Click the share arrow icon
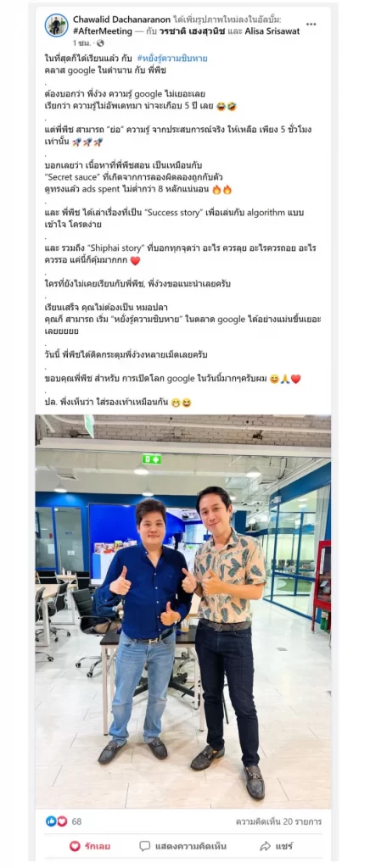 (x=266, y=846)
